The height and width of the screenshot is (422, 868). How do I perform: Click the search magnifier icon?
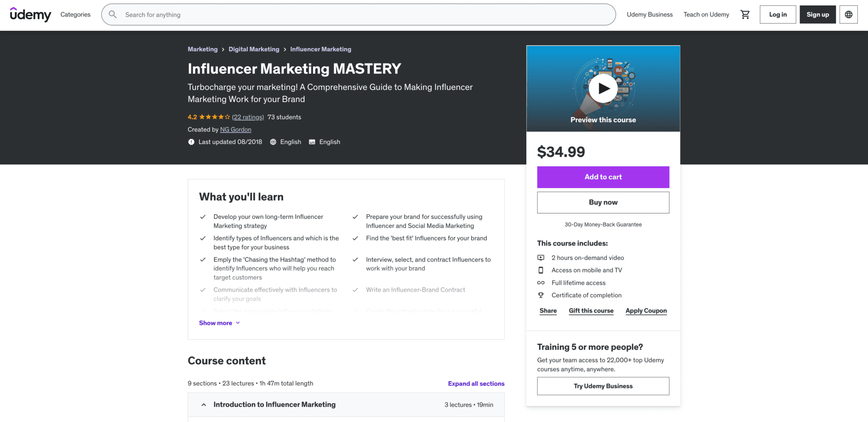pos(112,15)
